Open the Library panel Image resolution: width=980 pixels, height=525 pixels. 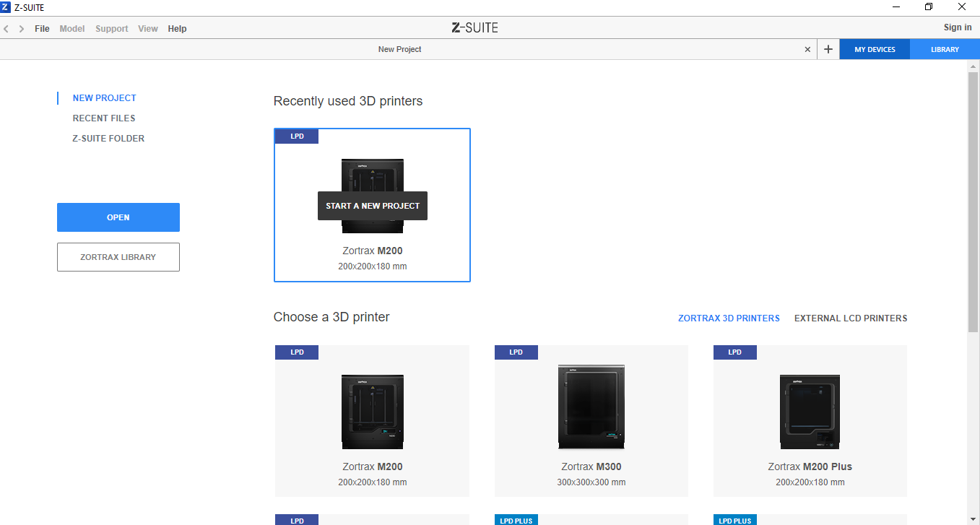click(945, 49)
